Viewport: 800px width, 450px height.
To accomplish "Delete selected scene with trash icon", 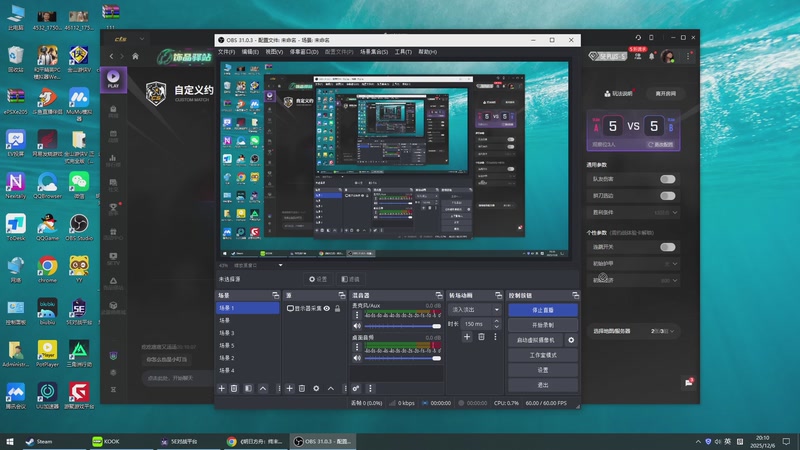I will (234, 389).
